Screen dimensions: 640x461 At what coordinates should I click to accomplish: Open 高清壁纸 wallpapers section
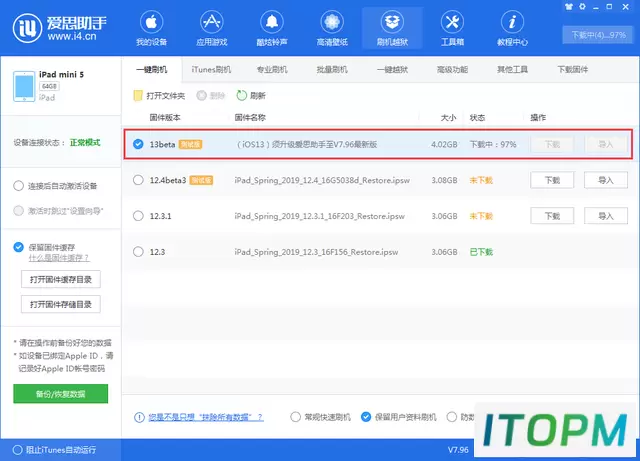click(x=332, y=29)
